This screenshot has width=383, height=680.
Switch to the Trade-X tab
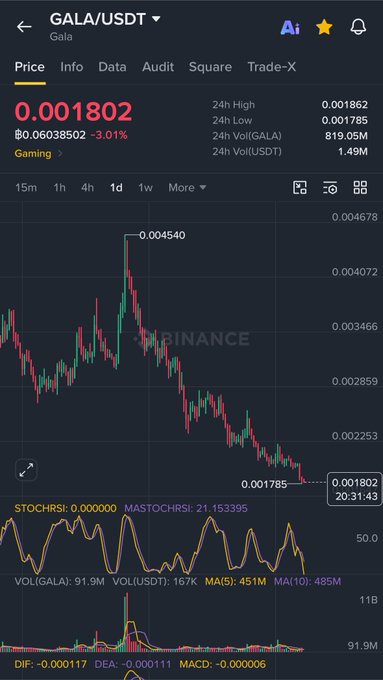point(272,67)
